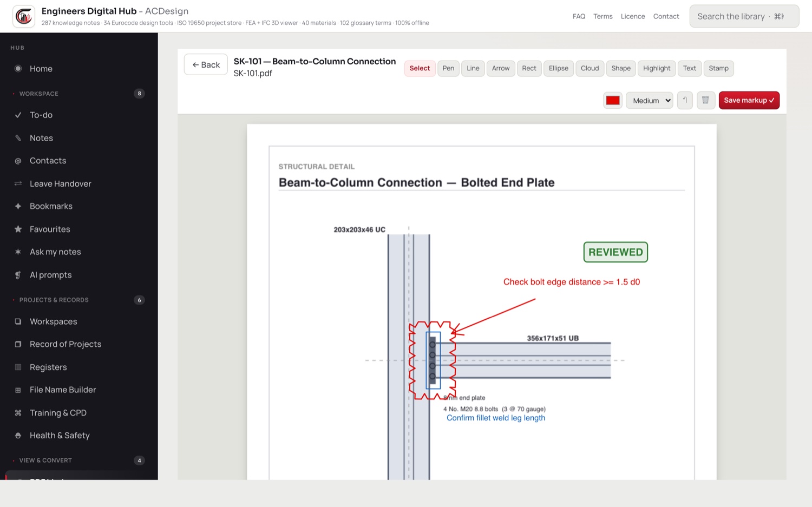Open Record of Projects in the sidebar
Viewport: 812px width, 507px height.
pos(79,344)
